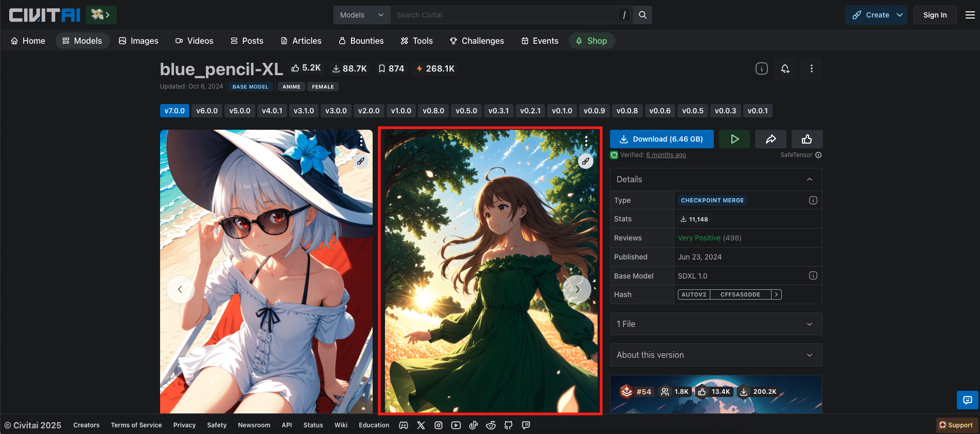The height and width of the screenshot is (434, 980).
Task: Click the green play generate button
Action: click(x=734, y=139)
